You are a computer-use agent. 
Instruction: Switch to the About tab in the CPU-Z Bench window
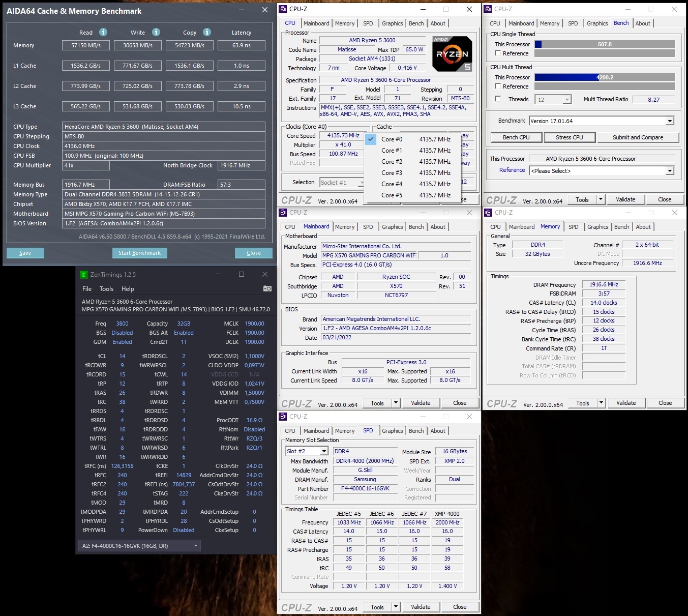pos(643,23)
